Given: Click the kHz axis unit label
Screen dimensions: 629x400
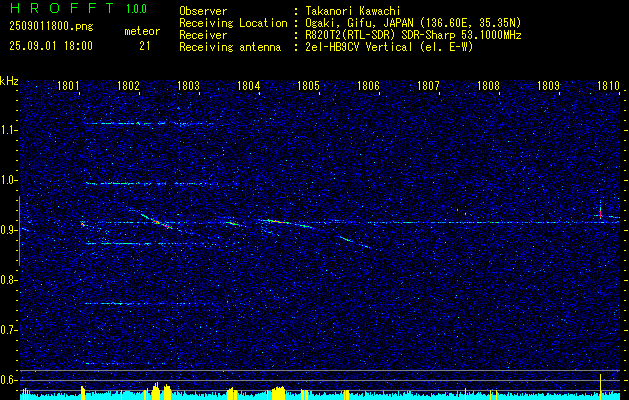Looking at the screenshot, I should point(9,81).
